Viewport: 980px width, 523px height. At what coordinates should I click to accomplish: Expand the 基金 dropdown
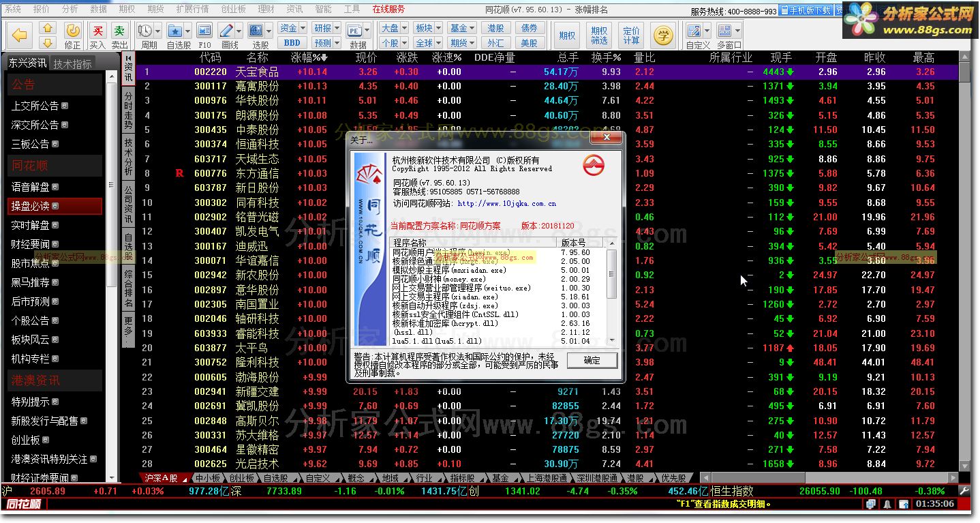tap(472, 28)
